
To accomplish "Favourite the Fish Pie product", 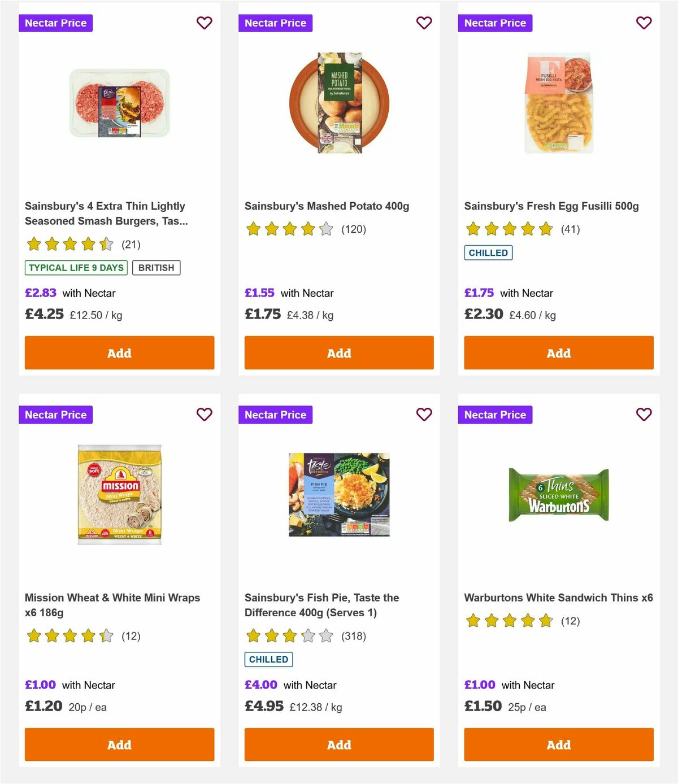I will 424,415.
